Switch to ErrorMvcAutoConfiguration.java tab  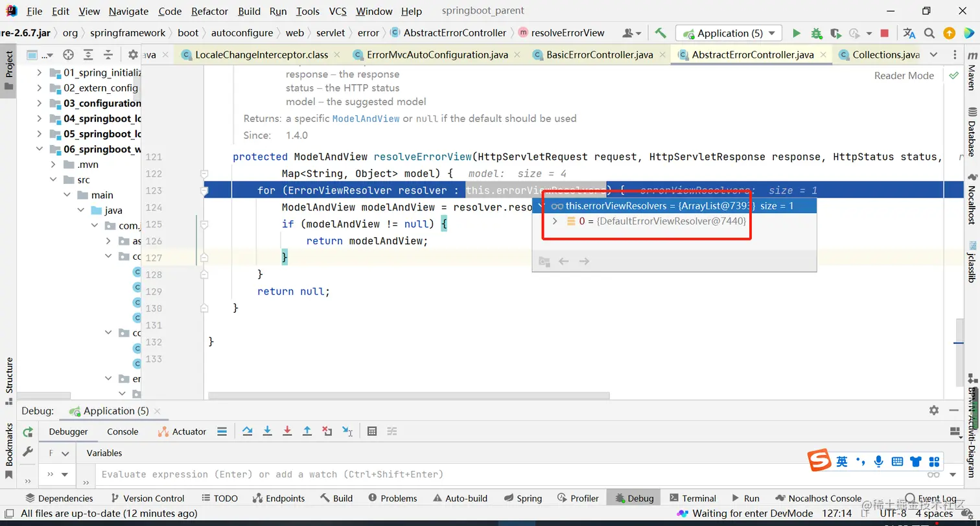click(437, 55)
